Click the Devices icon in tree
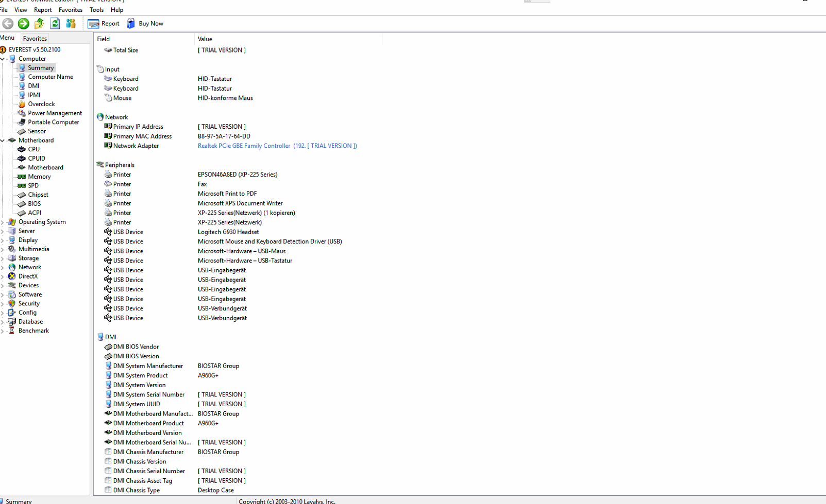Screen dimensions: 826x504 [12, 285]
